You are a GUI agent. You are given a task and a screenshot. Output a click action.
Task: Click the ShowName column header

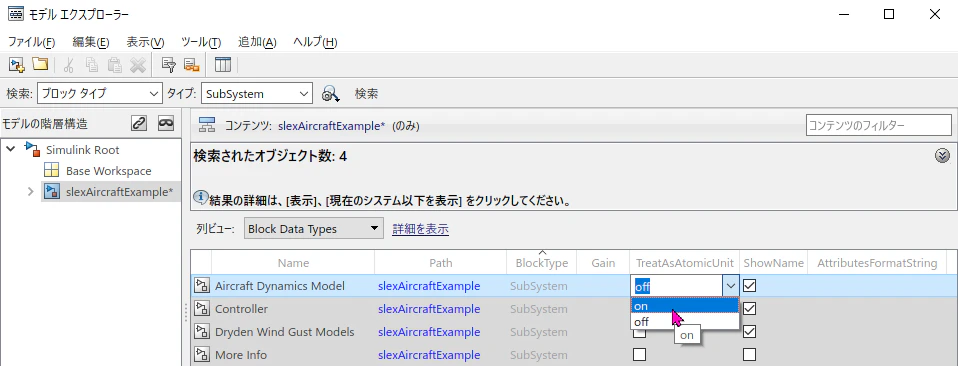[x=773, y=263]
